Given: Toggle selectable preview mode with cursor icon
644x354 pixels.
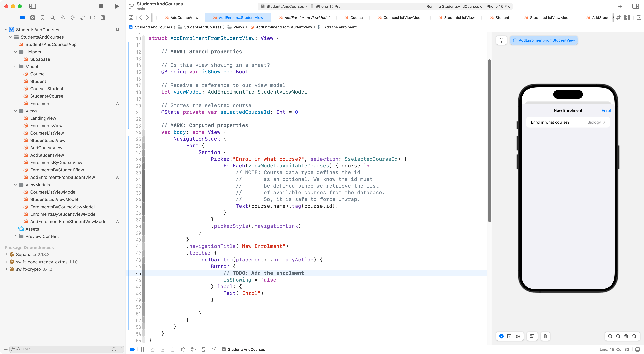Looking at the screenshot, I should point(509,336).
